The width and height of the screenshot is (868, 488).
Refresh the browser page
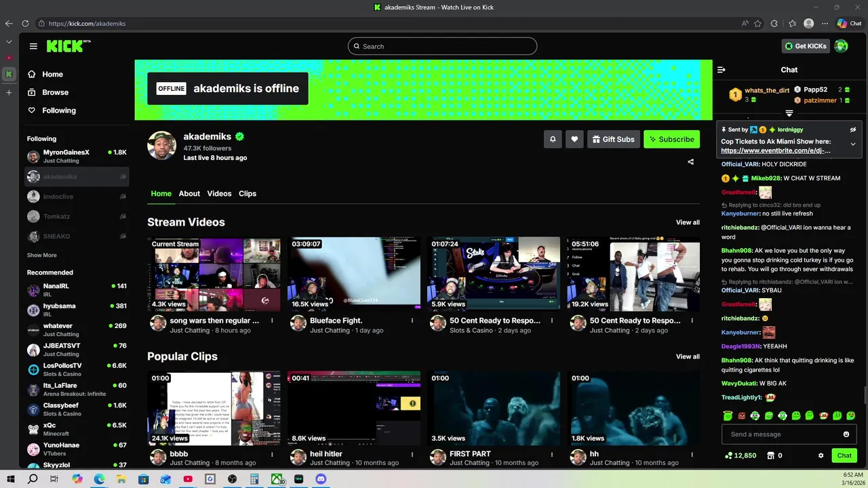coord(25,23)
